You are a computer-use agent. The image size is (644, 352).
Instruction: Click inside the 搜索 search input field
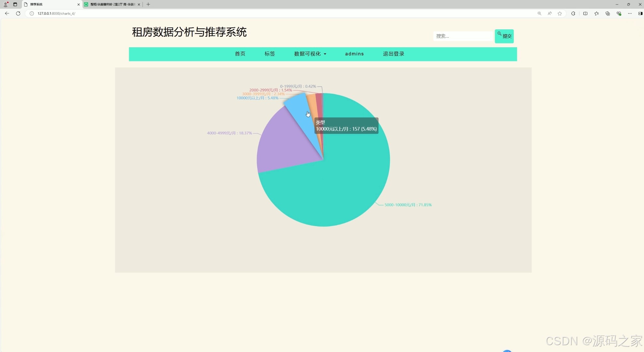click(463, 36)
